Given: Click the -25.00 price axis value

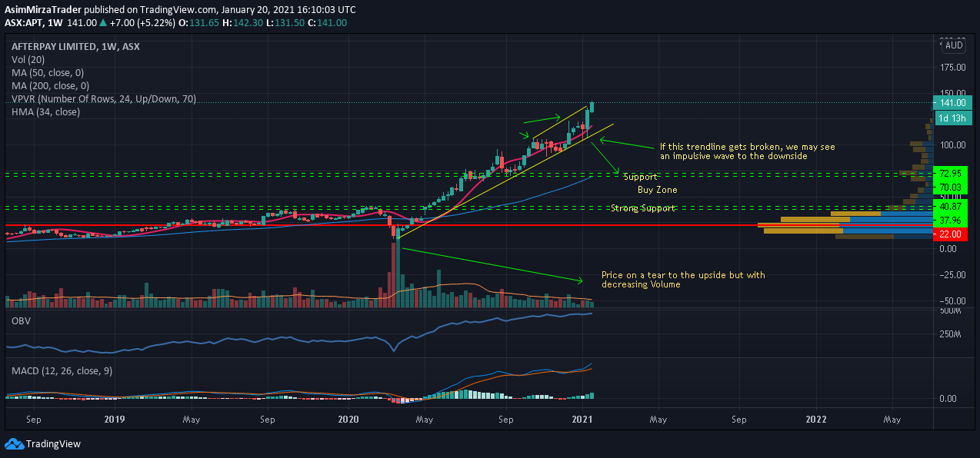Looking at the screenshot, I should pyautogui.click(x=951, y=275).
